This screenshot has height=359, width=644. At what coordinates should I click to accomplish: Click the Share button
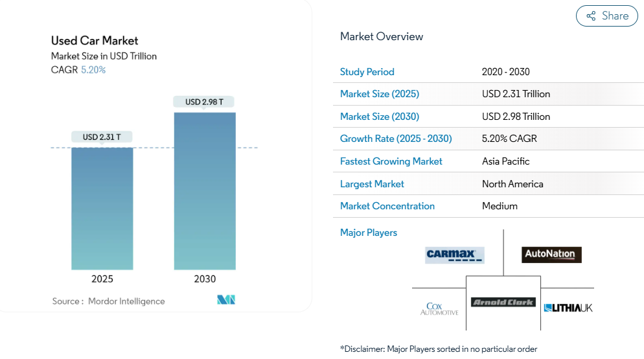[606, 16]
